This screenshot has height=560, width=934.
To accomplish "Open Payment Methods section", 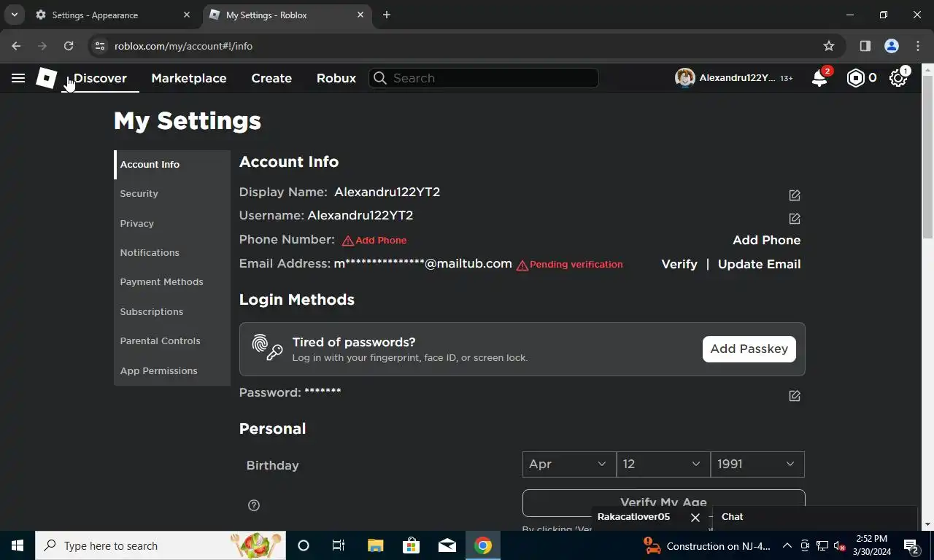I will pos(172,282).
